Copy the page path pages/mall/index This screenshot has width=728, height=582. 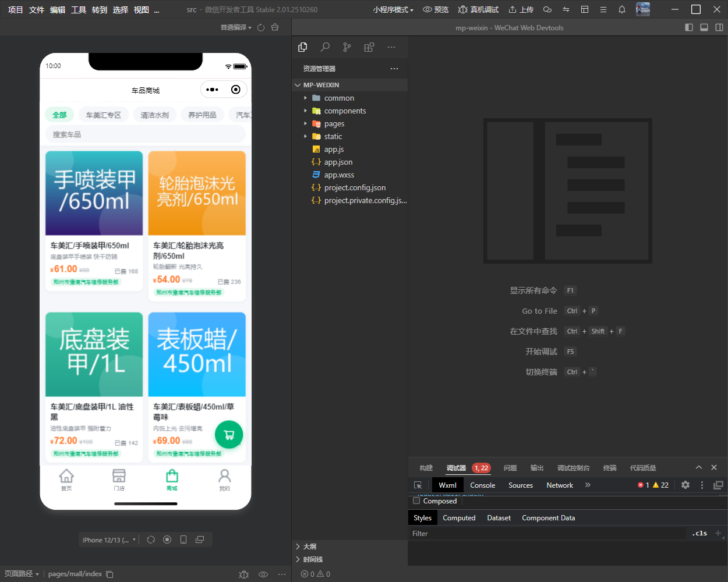(x=109, y=574)
